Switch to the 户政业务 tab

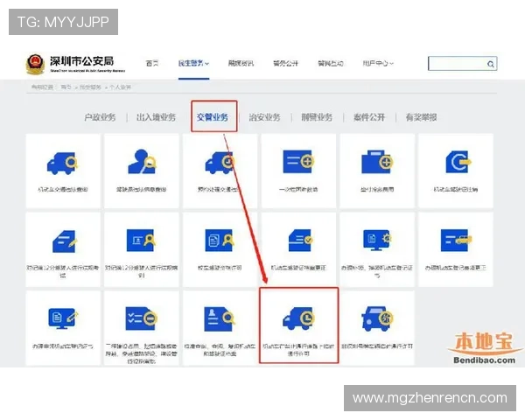click(100, 117)
